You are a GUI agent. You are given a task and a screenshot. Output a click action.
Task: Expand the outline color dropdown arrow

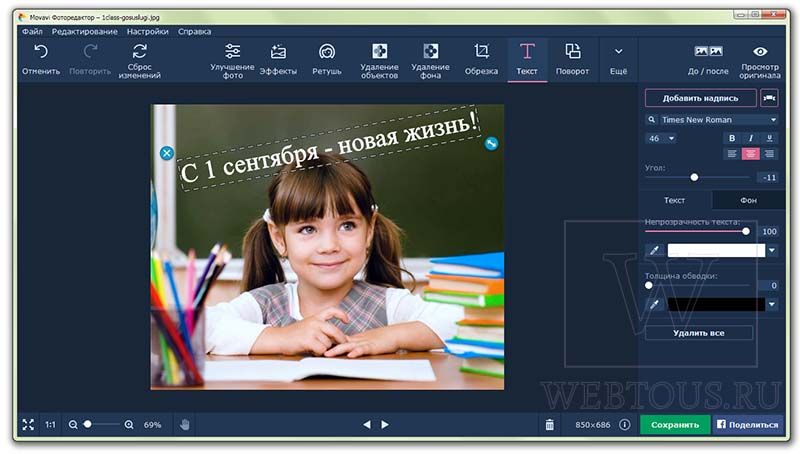[x=772, y=304]
